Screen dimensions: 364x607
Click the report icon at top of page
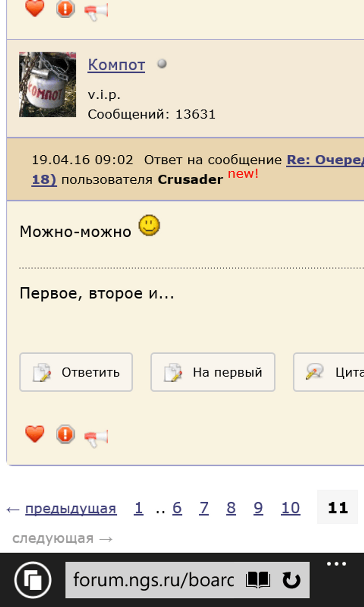coord(65,9)
